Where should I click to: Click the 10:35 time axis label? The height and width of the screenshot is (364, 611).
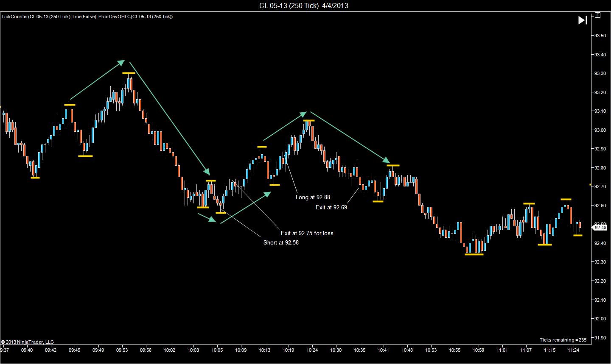tap(360, 350)
